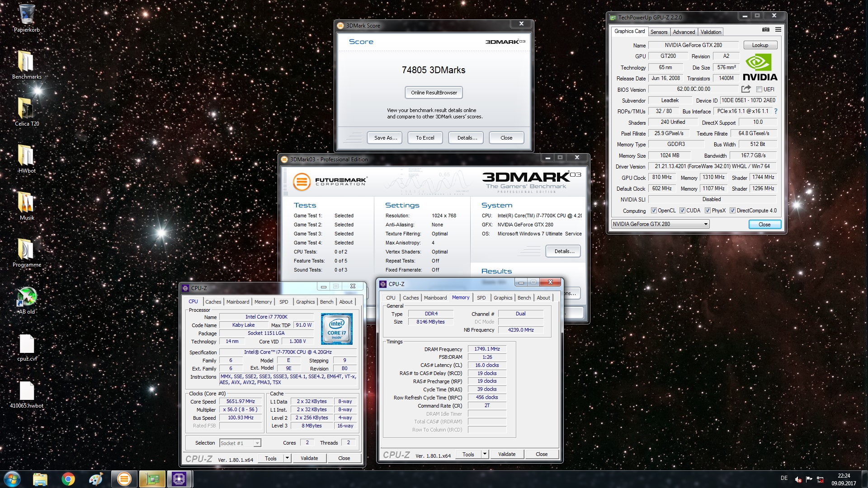Expand Tools dropdown arrow in CPU window
The image size is (868, 488).
click(x=287, y=458)
